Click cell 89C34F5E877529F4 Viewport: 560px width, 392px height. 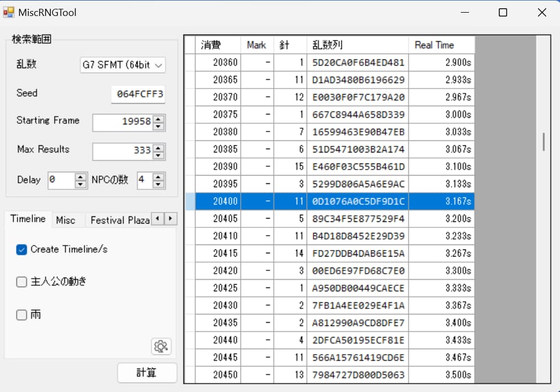358,218
